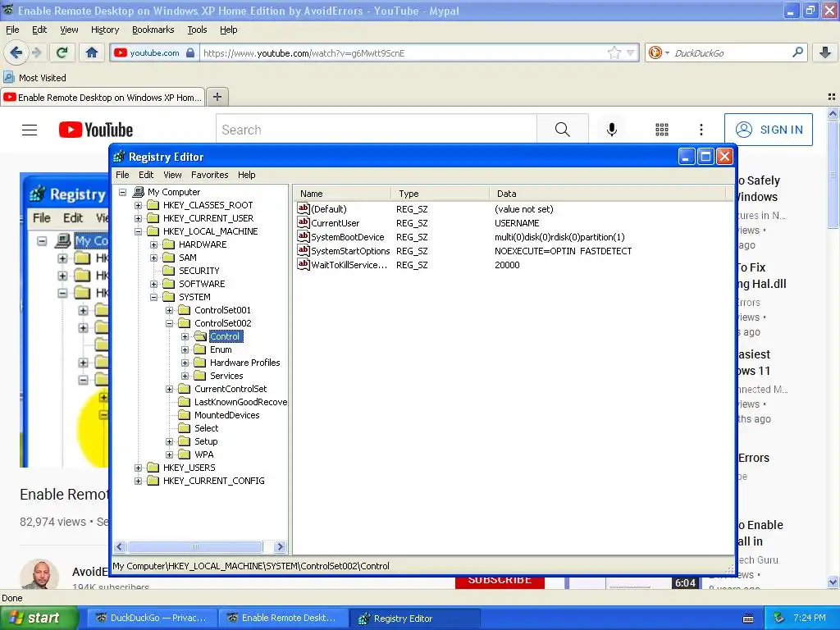The image size is (840, 630).
Task: Click the YouTube logo
Action: point(96,130)
